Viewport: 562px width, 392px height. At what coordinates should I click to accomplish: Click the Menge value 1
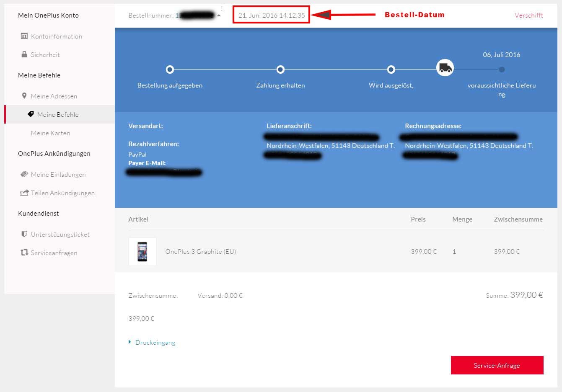click(x=454, y=252)
